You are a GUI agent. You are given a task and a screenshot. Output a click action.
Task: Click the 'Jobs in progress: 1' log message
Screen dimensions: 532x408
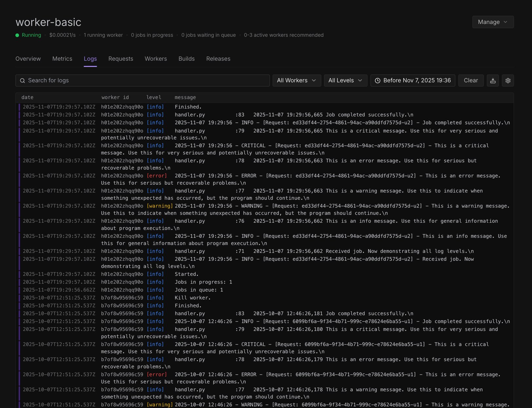point(203,282)
